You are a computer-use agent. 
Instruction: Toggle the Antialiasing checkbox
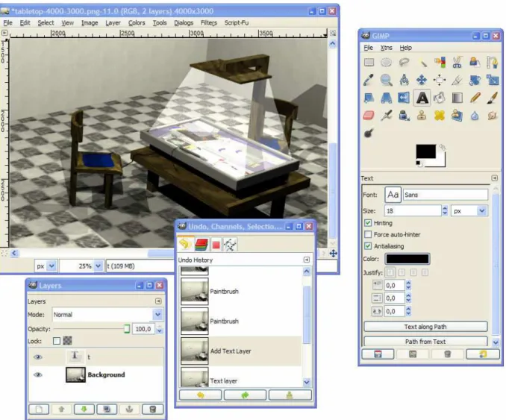368,246
